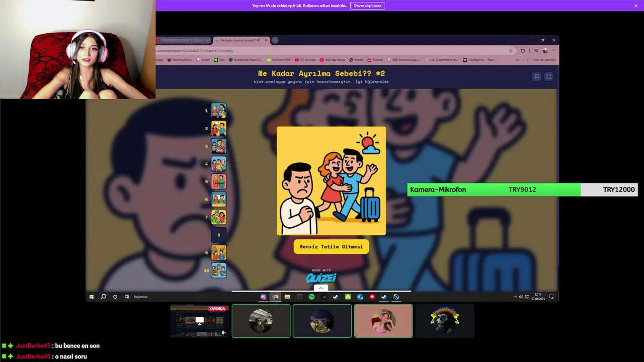Click the volume icon in system tray
Image resolution: width=644 pixels, height=362 pixels.
coord(521,297)
